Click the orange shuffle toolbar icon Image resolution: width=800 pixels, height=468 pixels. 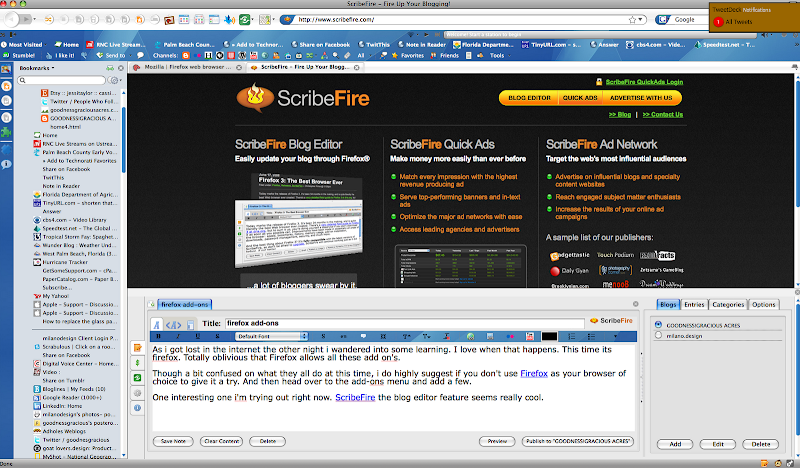coord(48,19)
